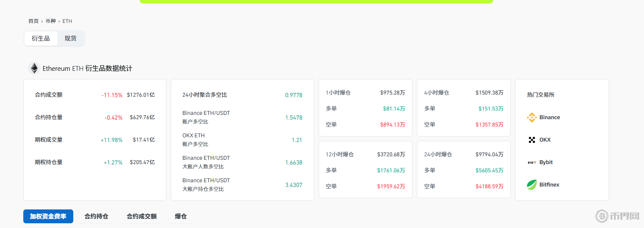Screen dimensions: 644x228
Task: Open the 合约成交额 chart tab
Action: [x=141, y=216]
